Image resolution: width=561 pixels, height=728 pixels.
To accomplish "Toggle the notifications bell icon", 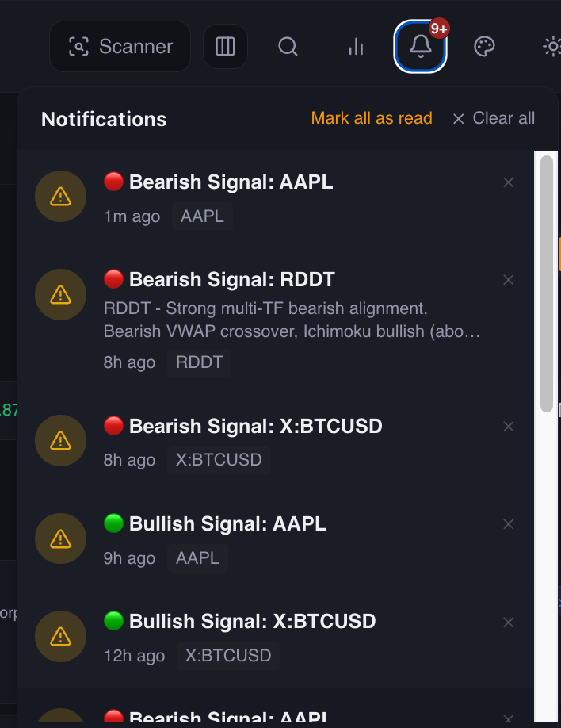I will (420, 47).
